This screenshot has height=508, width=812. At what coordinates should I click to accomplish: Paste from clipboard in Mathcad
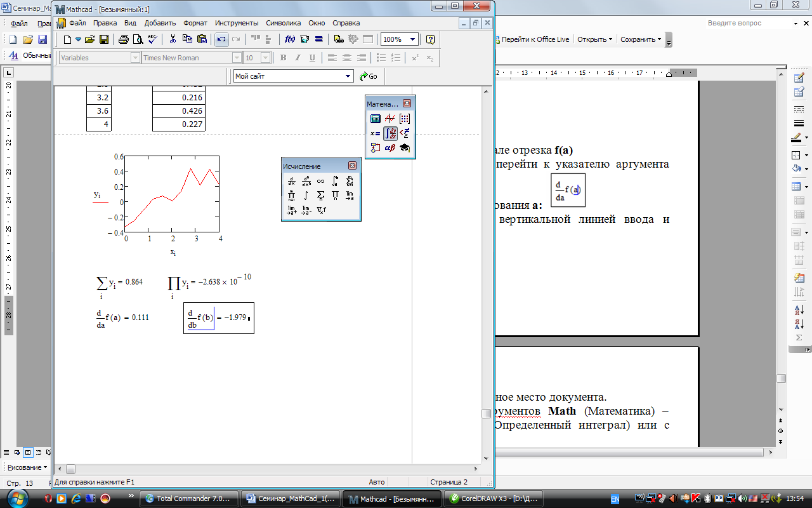point(202,39)
